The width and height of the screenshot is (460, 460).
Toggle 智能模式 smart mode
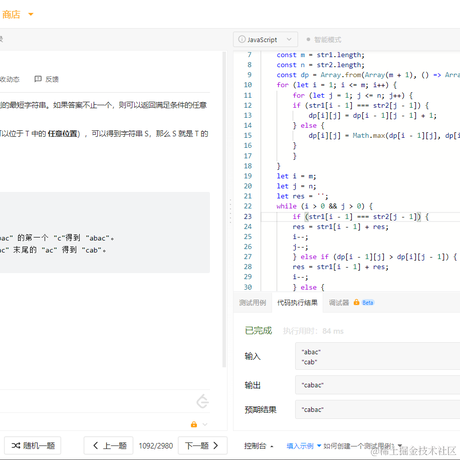click(324, 40)
